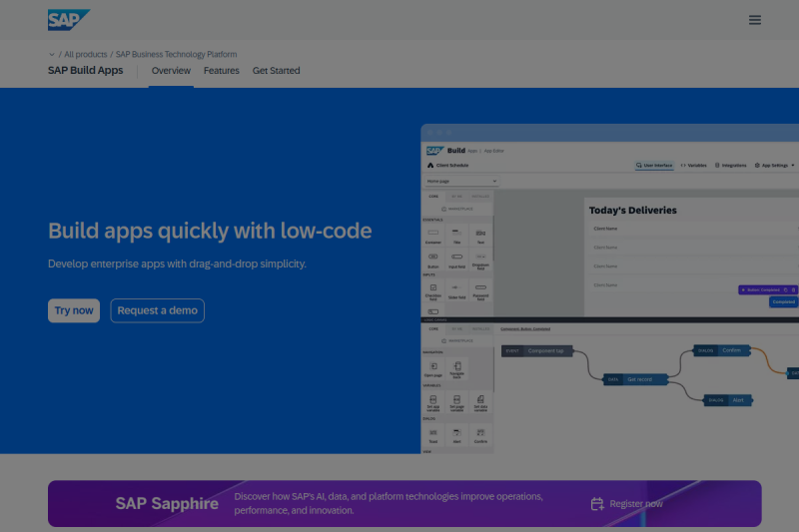The height and width of the screenshot is (532, 799).
Task: Expand the breadcrumb chevron before All products
Action: click(x=52, y=55)
